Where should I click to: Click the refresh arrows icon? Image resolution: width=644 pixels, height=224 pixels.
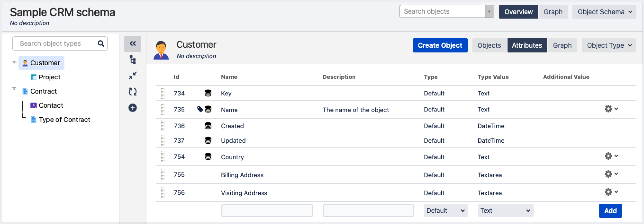coord(132,92)
